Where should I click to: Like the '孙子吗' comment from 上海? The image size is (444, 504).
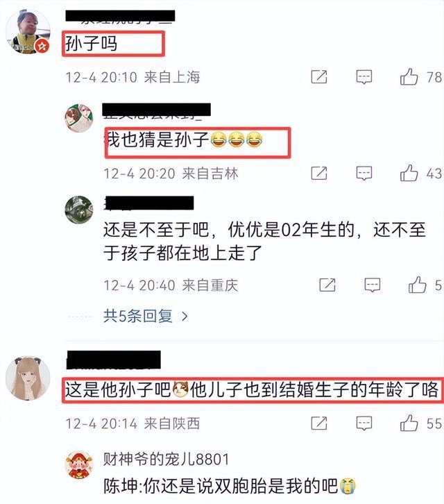pos(409,77)
